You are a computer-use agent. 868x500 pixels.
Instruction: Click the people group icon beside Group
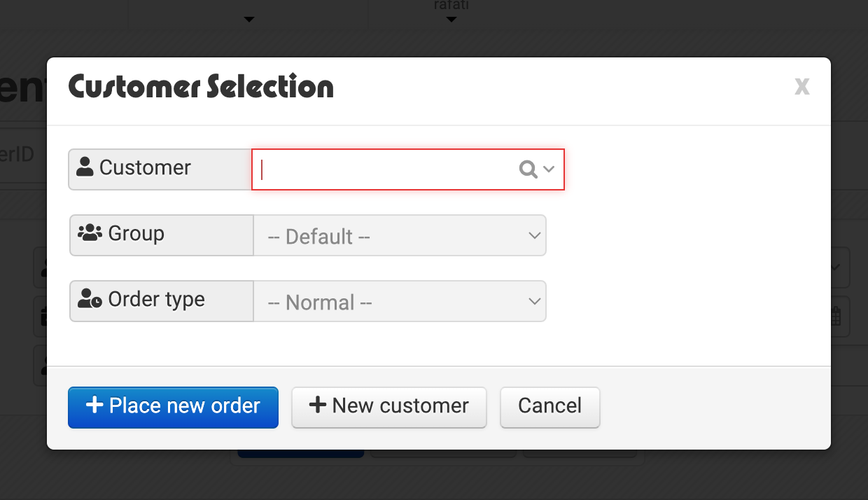click(x=90, y=233)
